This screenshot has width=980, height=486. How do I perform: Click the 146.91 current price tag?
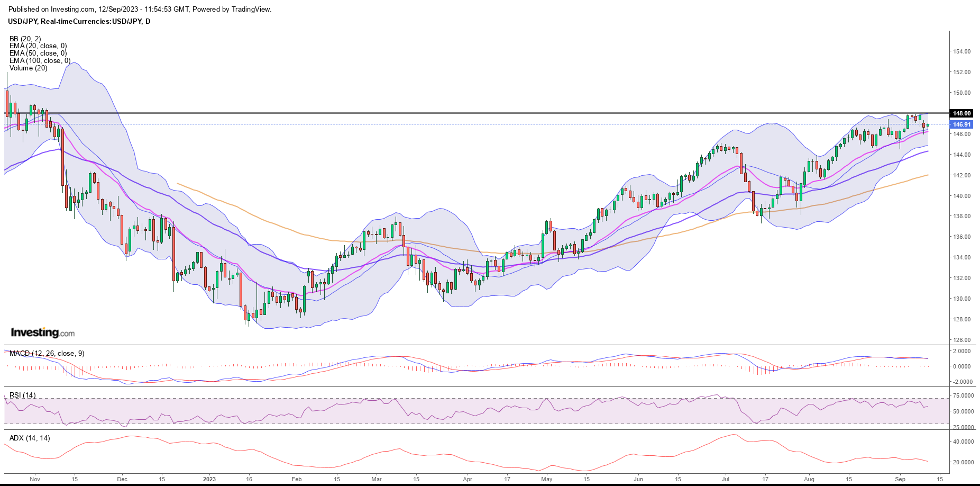coord(961,124)
